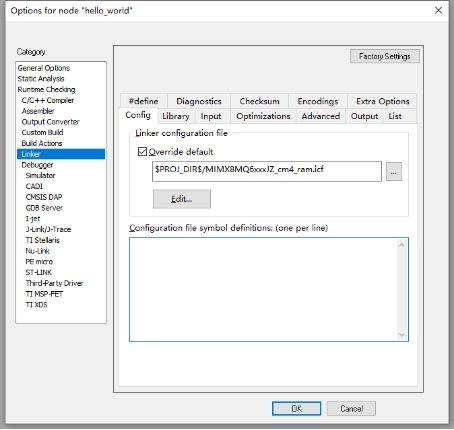
Task: Select TI XDS entry
Action: (x=37, y=304)
